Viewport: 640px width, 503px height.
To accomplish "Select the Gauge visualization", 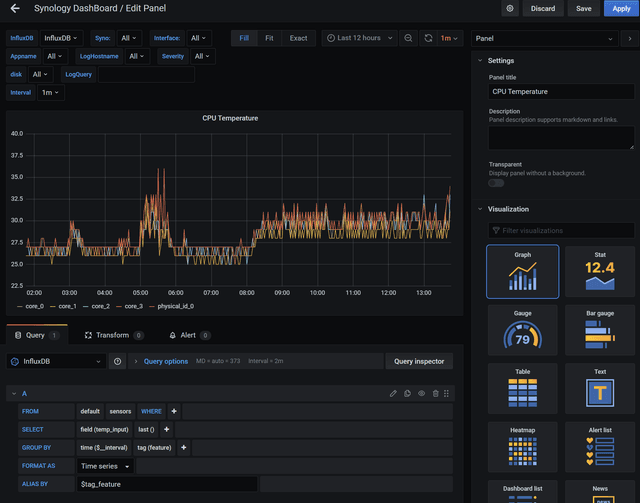I will (522, 330).
